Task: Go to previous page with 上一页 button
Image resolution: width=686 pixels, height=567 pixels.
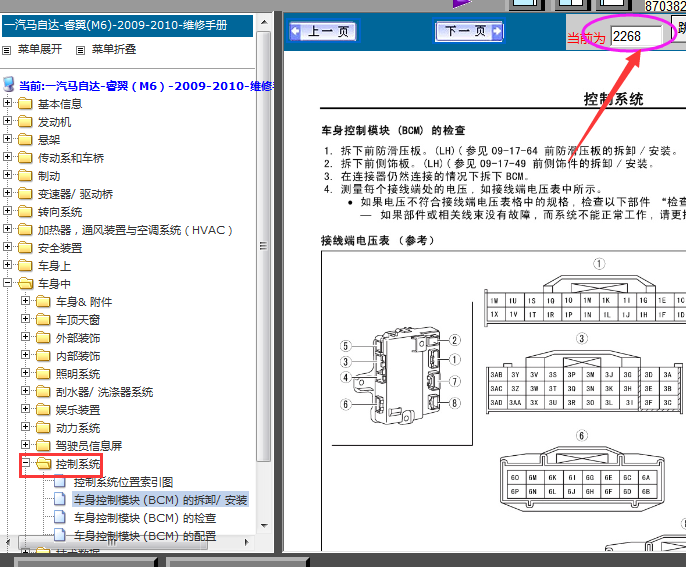Action: (323, 32)
